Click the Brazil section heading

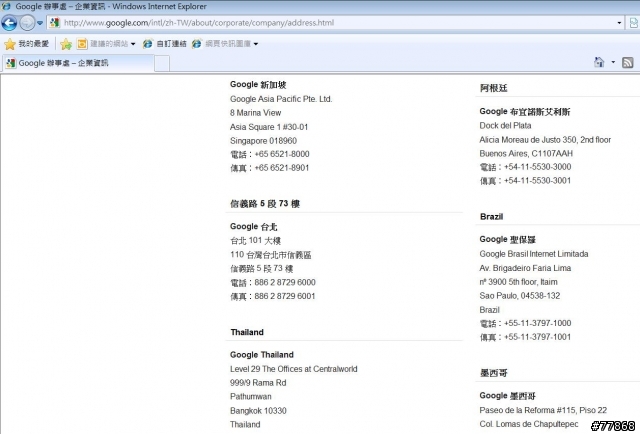[491, 216]
